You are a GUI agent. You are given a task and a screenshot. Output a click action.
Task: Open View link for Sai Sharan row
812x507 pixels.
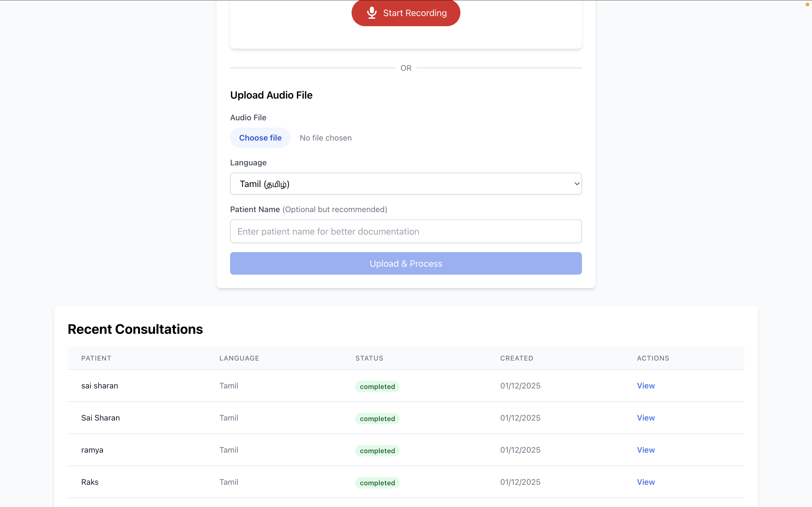tap(645, 418)
